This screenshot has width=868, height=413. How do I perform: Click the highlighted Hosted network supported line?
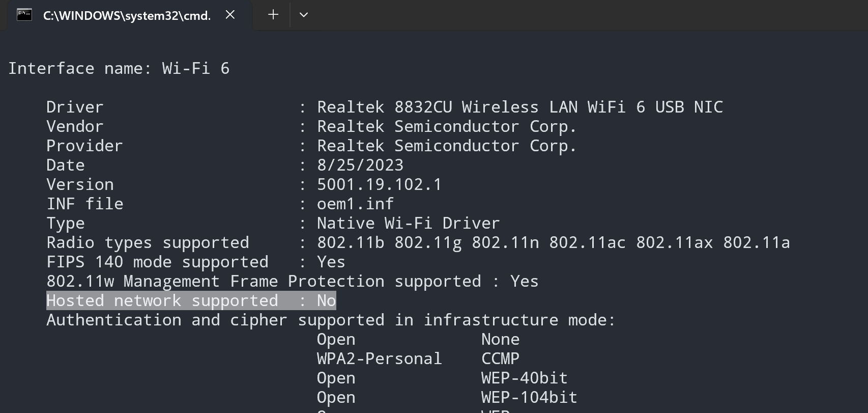tap(191, 301)
